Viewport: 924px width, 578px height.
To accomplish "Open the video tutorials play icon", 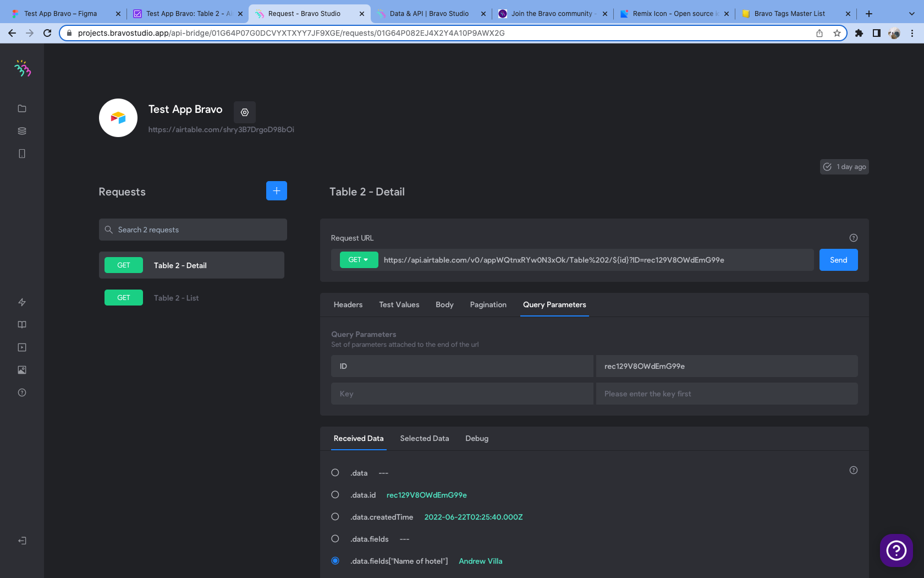I will [22, 347].
